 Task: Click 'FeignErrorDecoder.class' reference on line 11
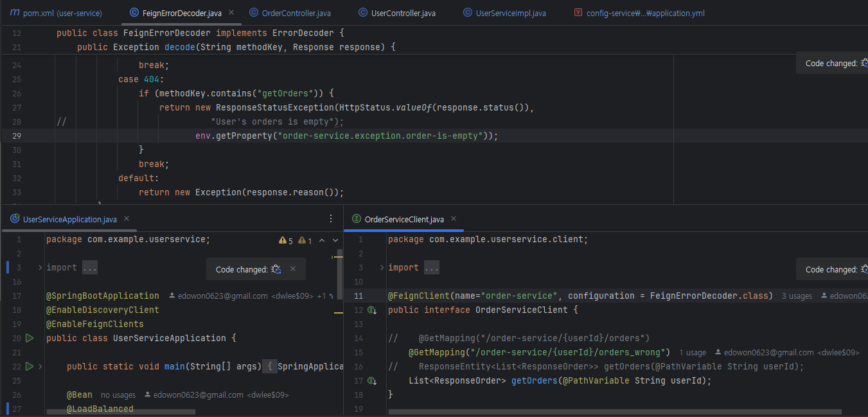pos(709,296)
